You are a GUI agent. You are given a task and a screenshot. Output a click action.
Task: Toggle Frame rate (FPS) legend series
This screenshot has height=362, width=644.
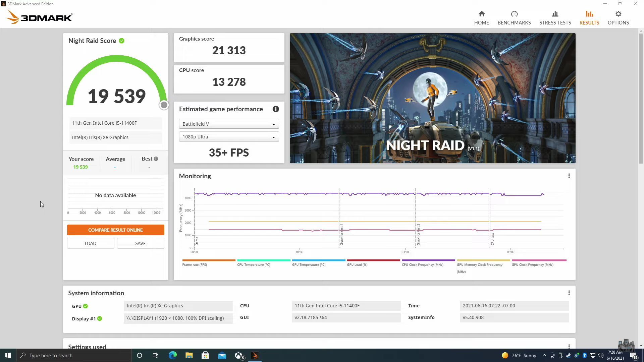tap(209, 262)
